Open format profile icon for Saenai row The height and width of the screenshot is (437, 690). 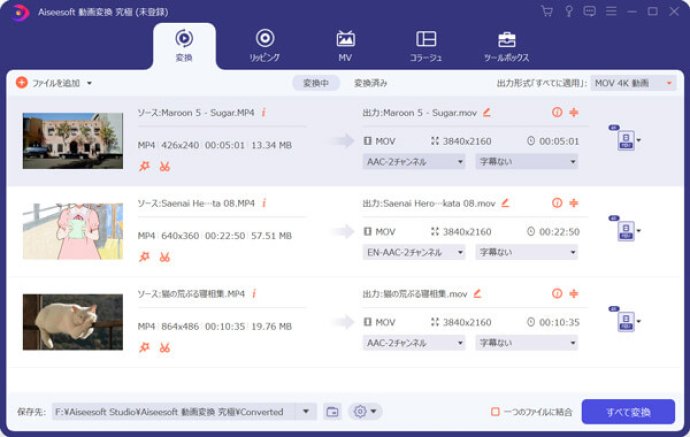[x=625, y=230]
